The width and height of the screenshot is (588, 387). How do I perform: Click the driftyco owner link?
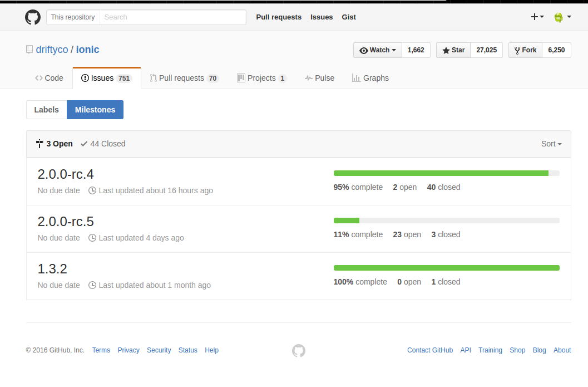52,50
